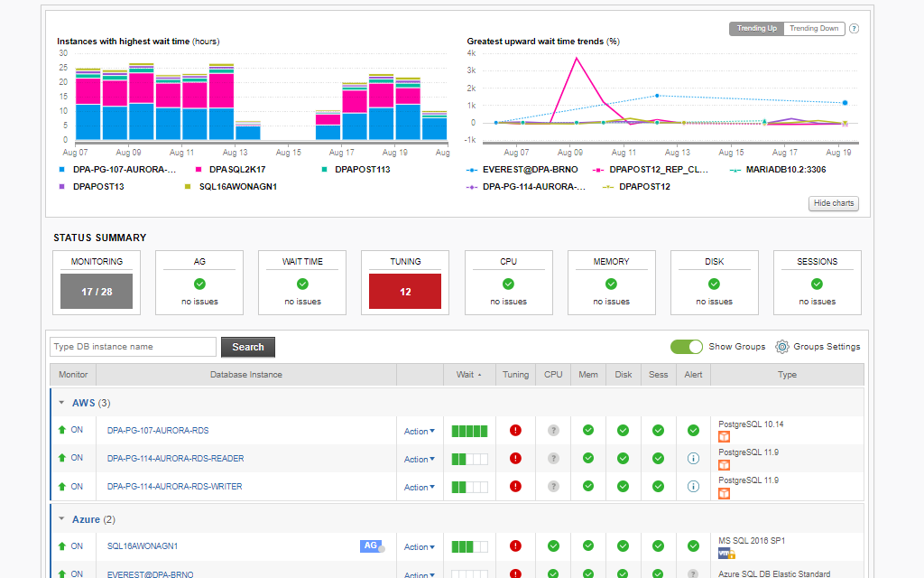
Task: Disable the Show Groups toggle
Action: coord(687,346)
